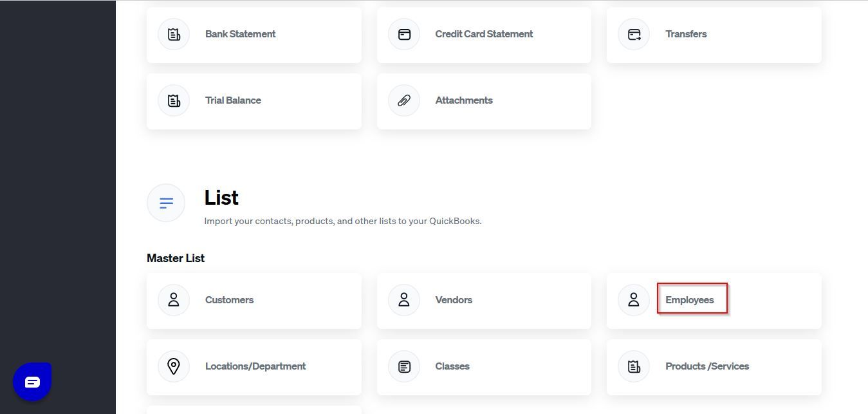Viewport: 868px width, 414px height.
Task: Click the Attachments paperclip icon
Action: (x=404, y=100)
